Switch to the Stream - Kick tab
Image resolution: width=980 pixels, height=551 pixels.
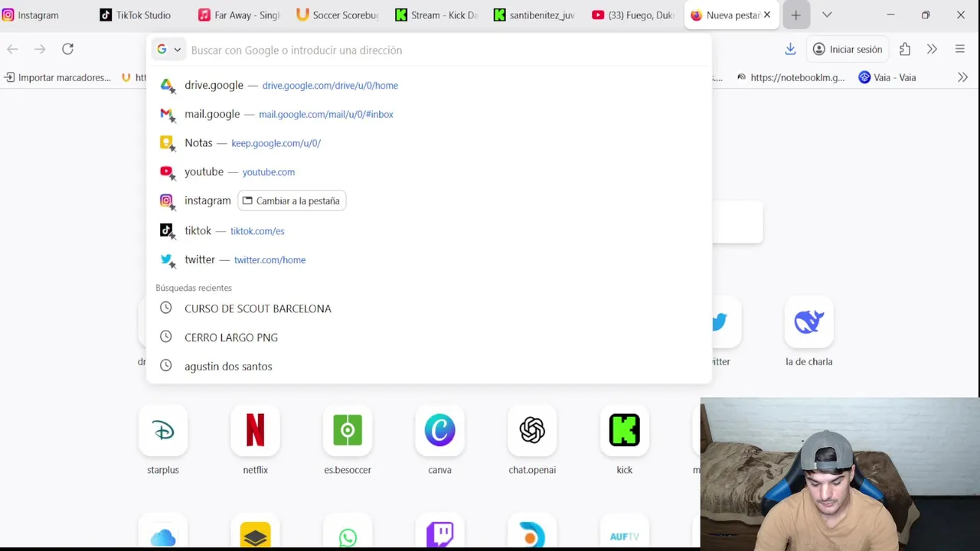(x=437, y=15)
